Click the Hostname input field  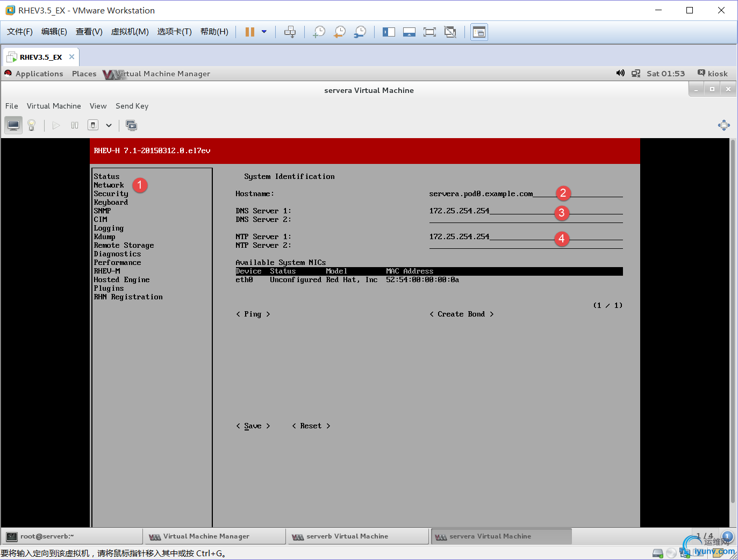[x=526, y=193]
